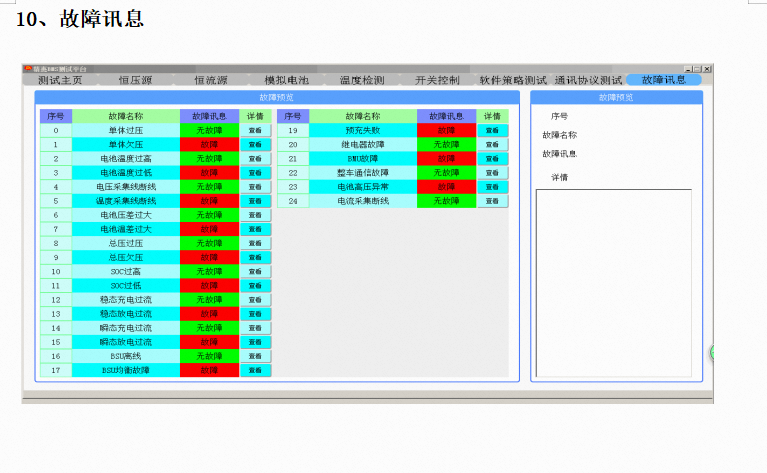Open the 测试主页 tab
The image size is (767, 473).
coord(60,80)
